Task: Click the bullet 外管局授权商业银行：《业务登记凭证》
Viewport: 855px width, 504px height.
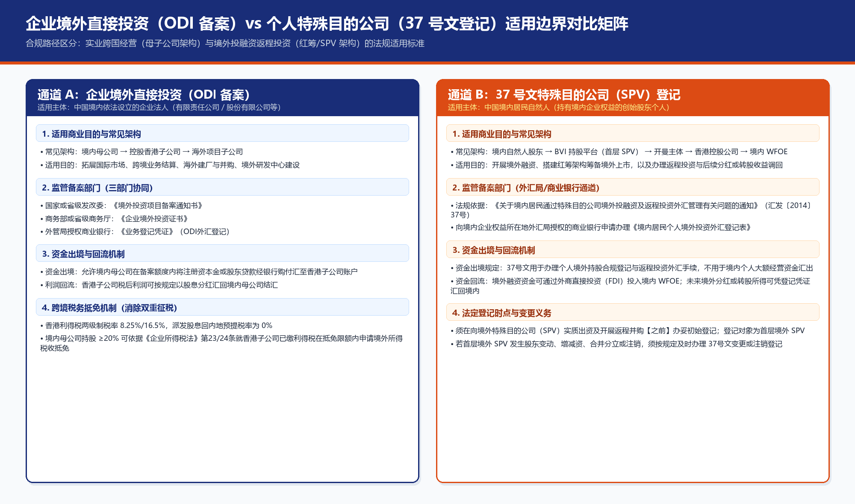Action: 136,231
